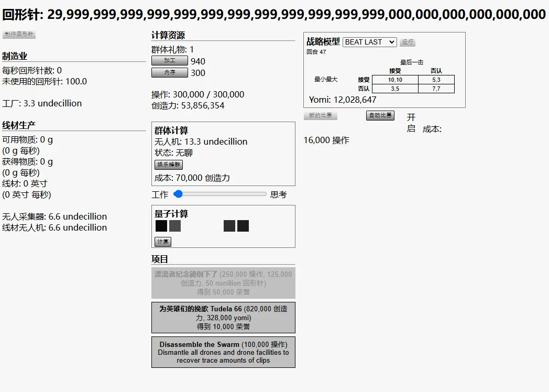Click the 工厂: 3.3 undecillion line
Screen dimensions: 549x392
[42, 103]
